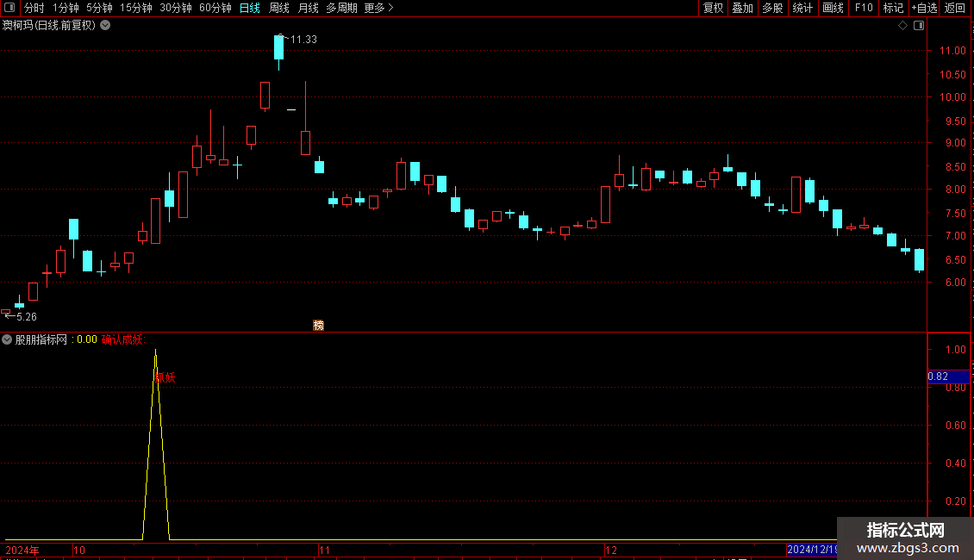Click the 叠加 overlay button
The image size is (974, 560).
tap(742, 8)
